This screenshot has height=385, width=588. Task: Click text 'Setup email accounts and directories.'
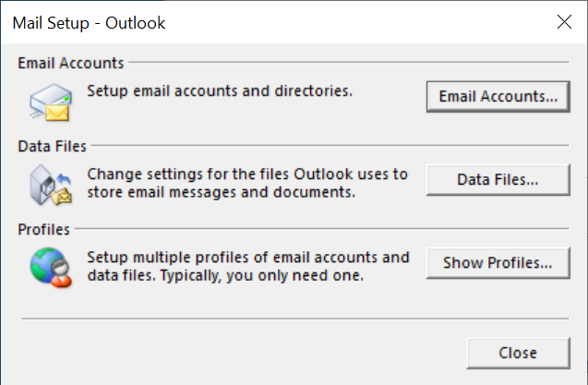[x=220, y=91]
